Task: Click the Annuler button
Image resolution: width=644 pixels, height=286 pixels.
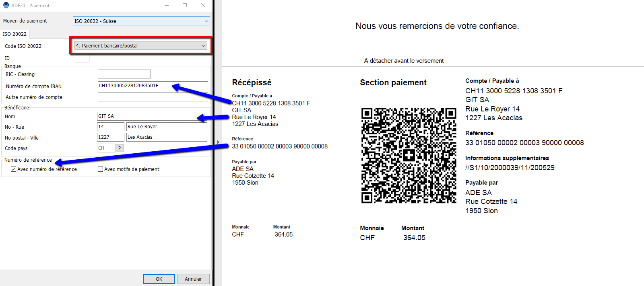Action: click(193, 279)
